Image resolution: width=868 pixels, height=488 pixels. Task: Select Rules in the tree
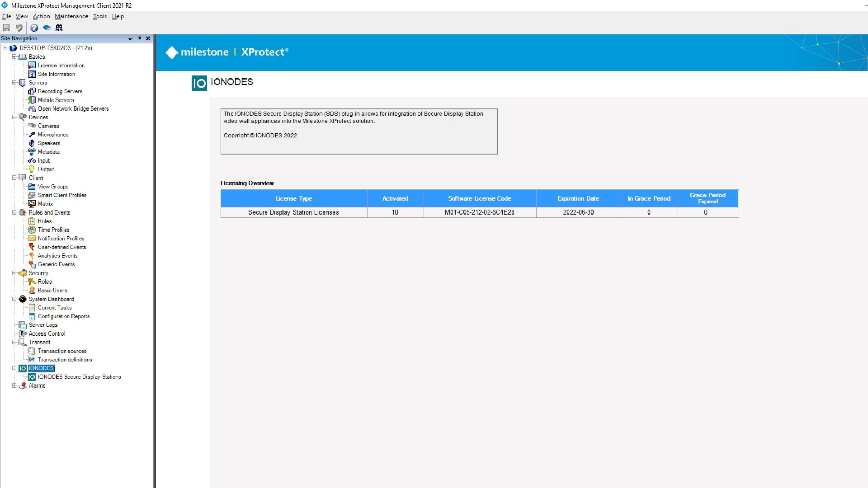pyautogui.click(x=45, y=221)
